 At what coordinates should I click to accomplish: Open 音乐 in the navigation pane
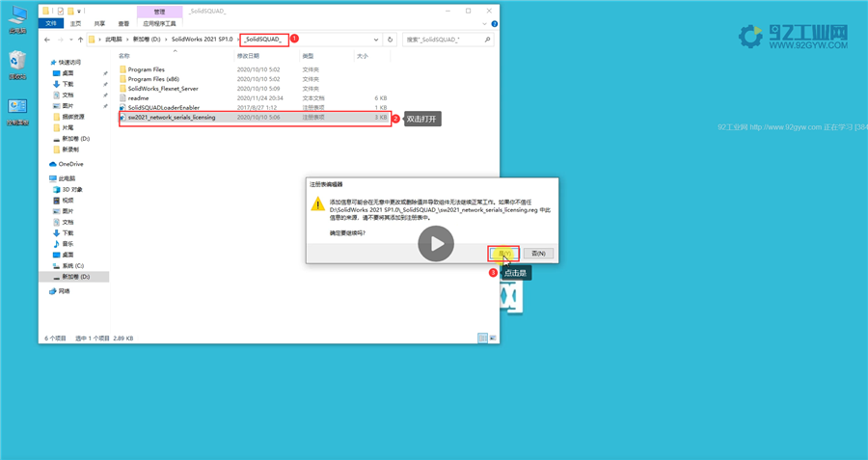tap(68, 244)
